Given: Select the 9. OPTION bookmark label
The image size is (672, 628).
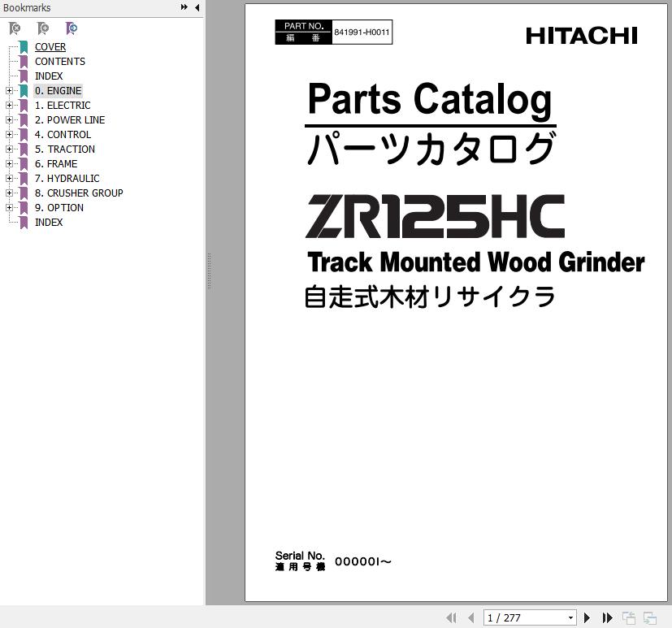Looking at the screenshot, I should 59,208.
